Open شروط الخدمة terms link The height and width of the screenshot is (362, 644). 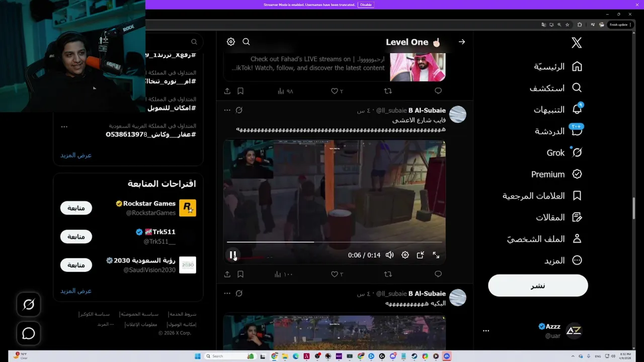tap(183, 314)
